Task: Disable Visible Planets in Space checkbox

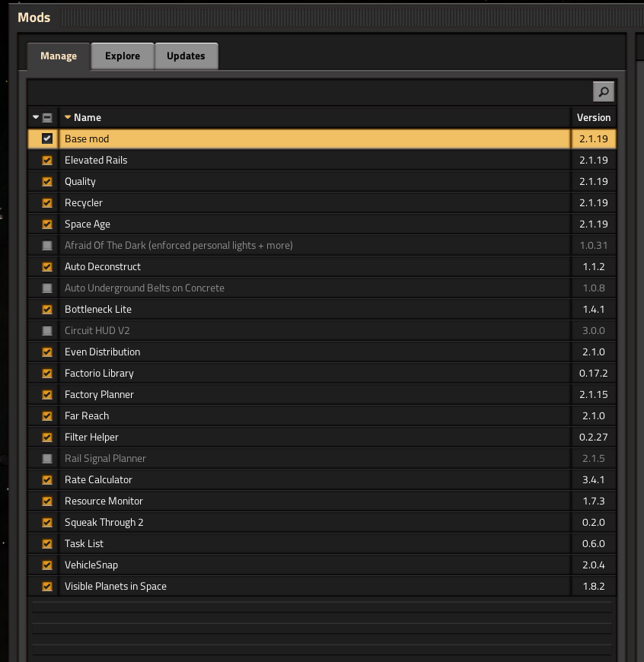Action: point(47,586)
